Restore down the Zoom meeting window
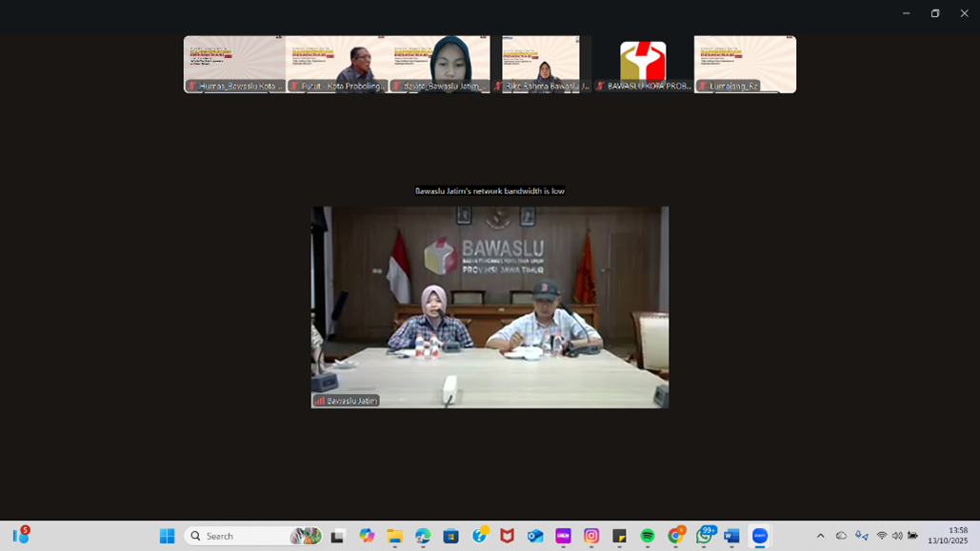980x551 pixels. click(x=935, y=13)
